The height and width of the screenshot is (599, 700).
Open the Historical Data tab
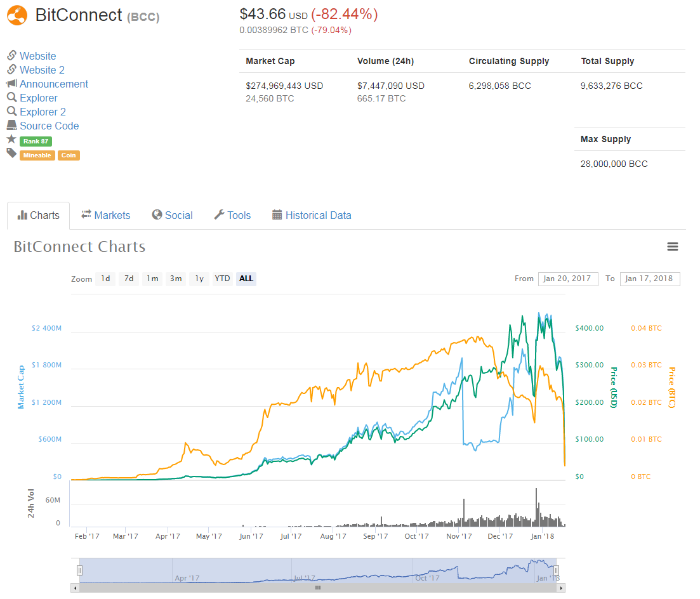312,216
